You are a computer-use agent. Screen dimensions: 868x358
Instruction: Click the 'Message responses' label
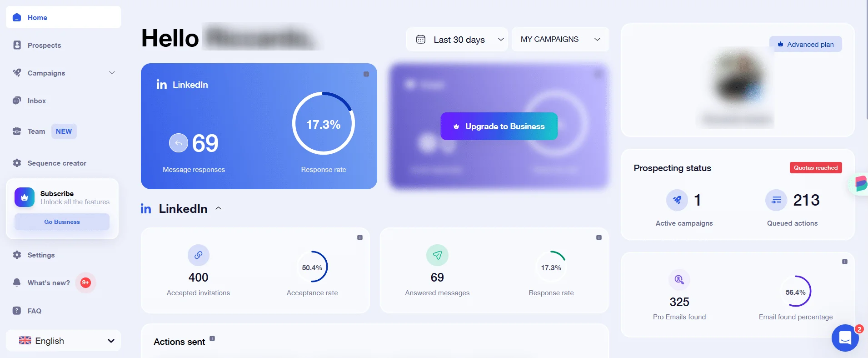(x=194, y=169)
